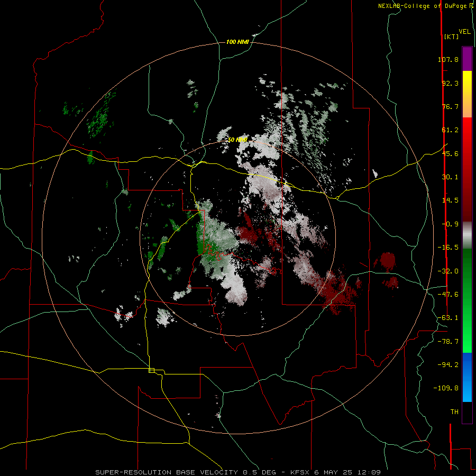Click the 14.5 legend value
Screen dimensions: 476x476
450,200
